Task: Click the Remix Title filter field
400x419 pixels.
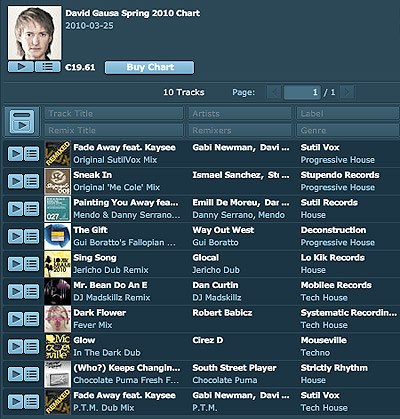Action: click(114, 130)
